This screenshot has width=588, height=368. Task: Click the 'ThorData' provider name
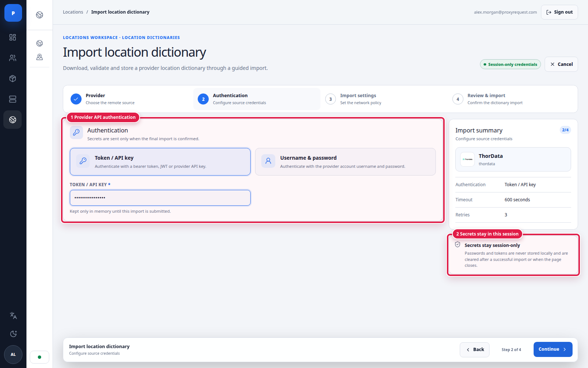(491, 156)
